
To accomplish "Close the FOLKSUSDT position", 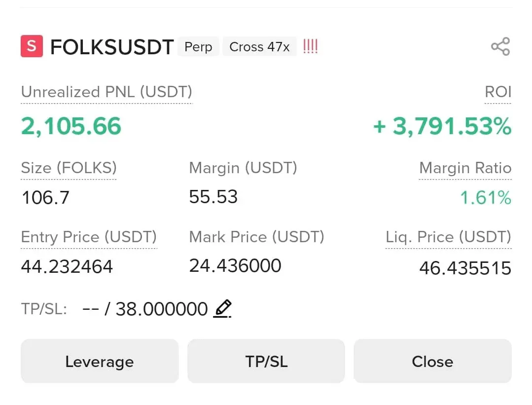I will tap(432, 361).
